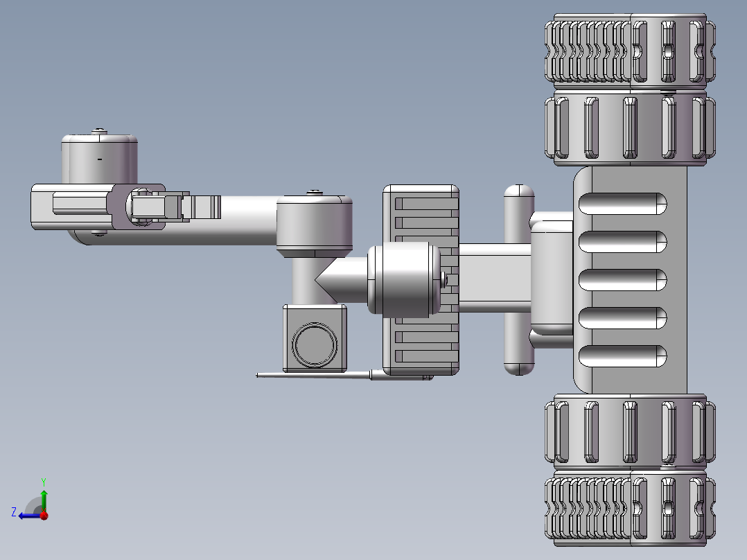Select the vertical rounded bar beside the chassis

[x=519, y=280]
